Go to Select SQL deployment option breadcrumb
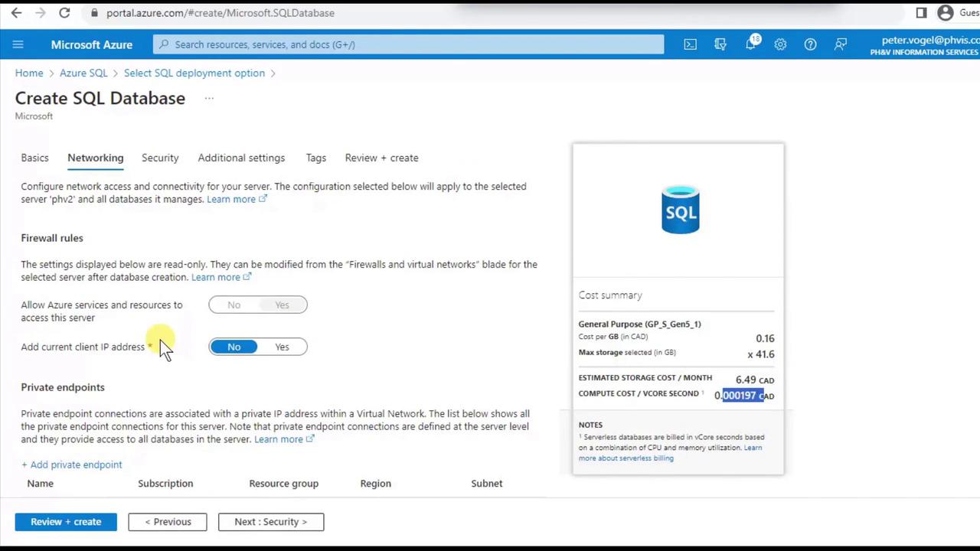The height and width of the screenshot is (551, 980). [194, 73]
